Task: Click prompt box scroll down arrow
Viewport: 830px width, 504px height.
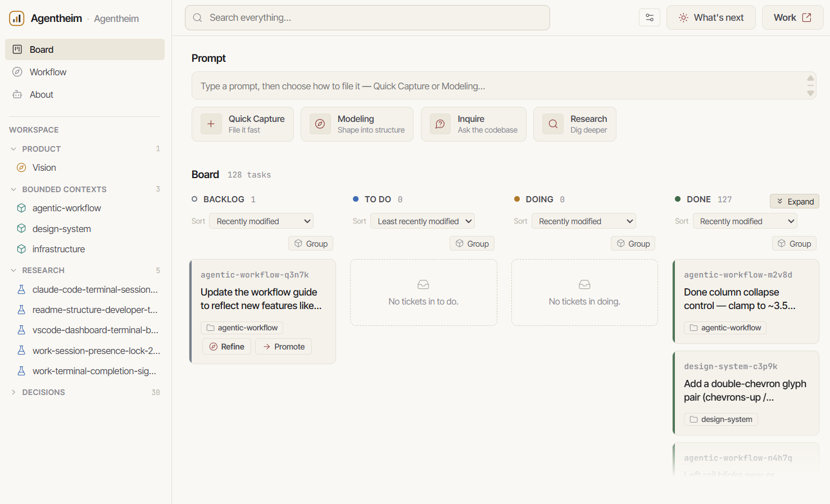Action: point(810,93)
